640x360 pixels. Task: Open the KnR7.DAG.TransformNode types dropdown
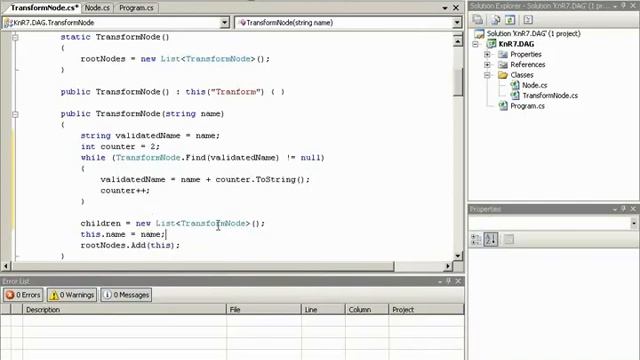pyautogui.click(x=224, y=22)
